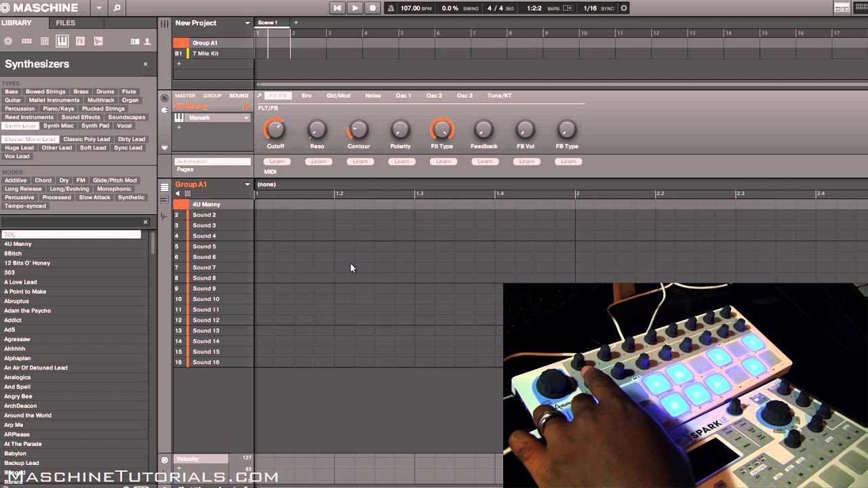The width and height of the screenshot is (868, 488).
Task: Filter by Dirty Lead subtype tag
Action: tap(132, 140)
